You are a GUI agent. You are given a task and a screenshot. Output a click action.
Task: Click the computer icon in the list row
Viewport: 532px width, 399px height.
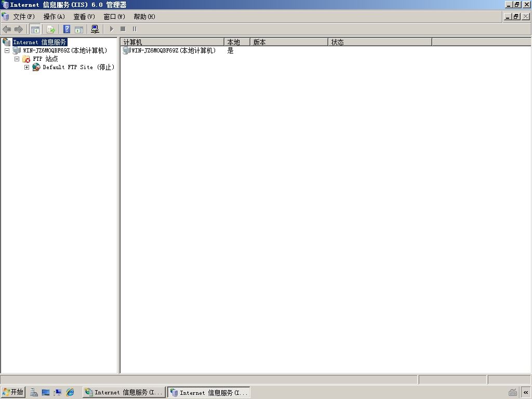pyautogui.click(x=127, y=50)
